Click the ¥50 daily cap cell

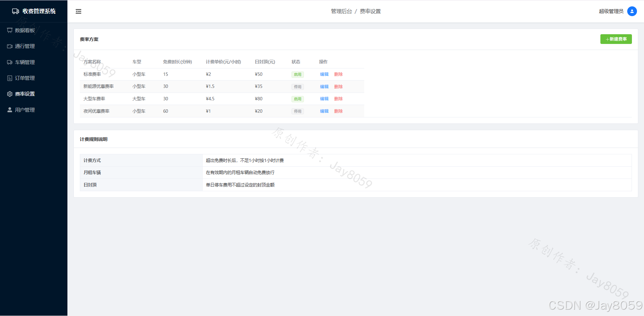pyautogui.click(x=259, y=74)
